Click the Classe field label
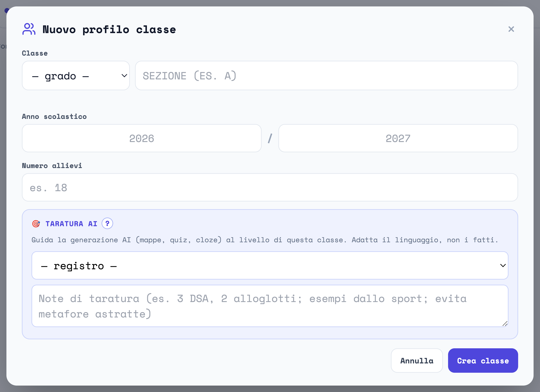This screenshot has width=540, height=392. (x=35, y=53)
